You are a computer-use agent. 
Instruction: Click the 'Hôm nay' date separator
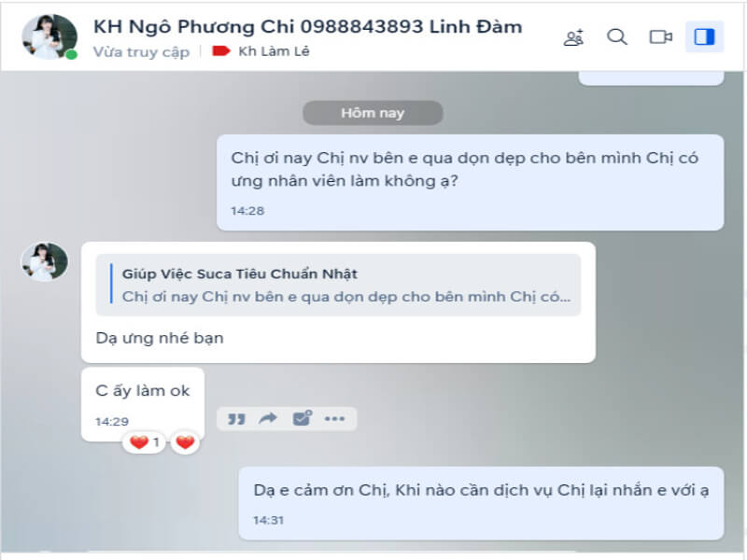pos(373,113)
